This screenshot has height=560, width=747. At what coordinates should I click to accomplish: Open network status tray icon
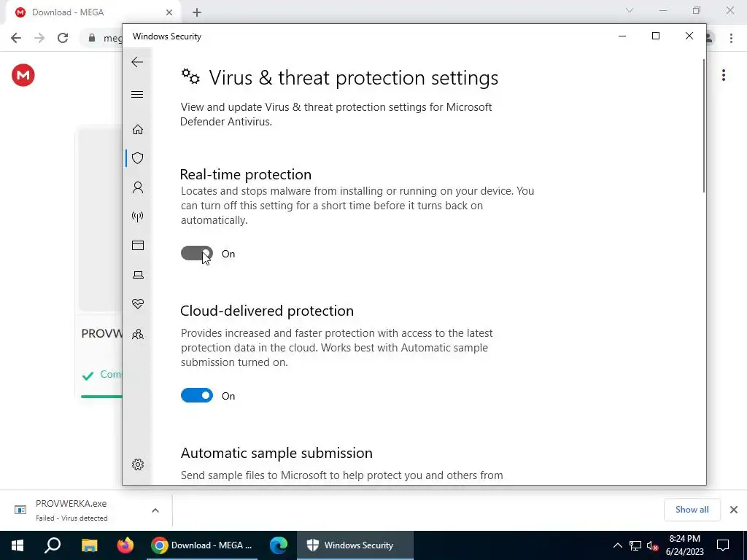point(635,545)
